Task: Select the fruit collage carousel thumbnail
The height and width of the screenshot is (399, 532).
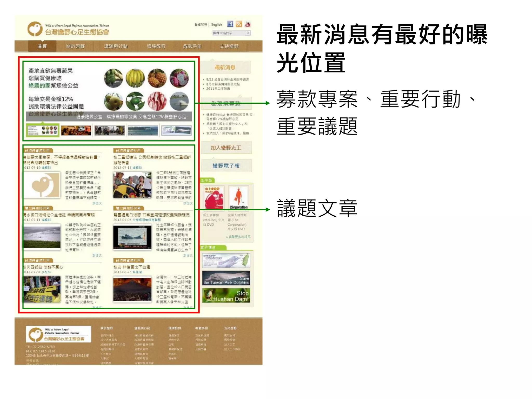Action: [43, 130]
